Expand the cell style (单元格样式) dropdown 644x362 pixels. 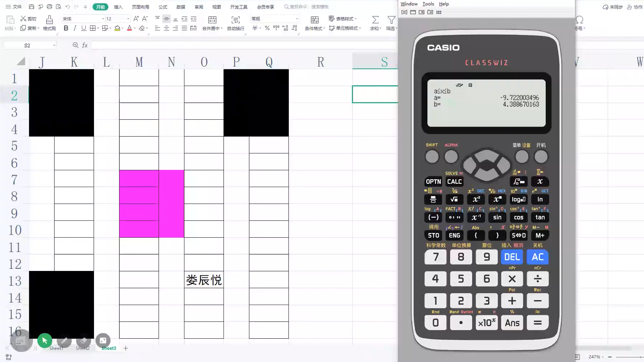tap(360, 28)
